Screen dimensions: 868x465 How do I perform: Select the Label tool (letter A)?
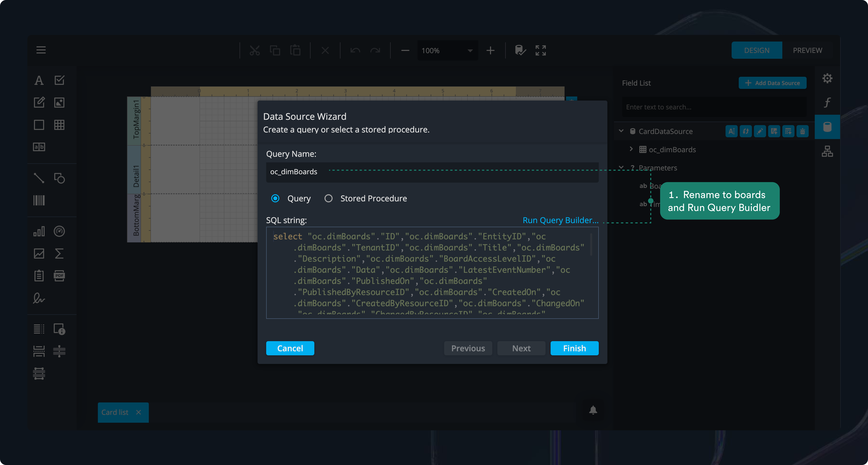[x=39, y=80]
